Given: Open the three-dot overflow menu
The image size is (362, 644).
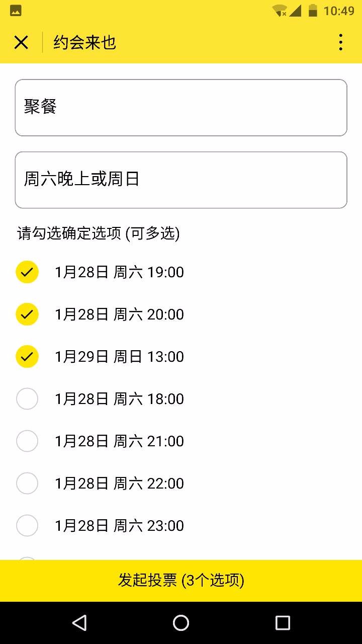Looking at the screenshot, I should click(x=340, y=43).
